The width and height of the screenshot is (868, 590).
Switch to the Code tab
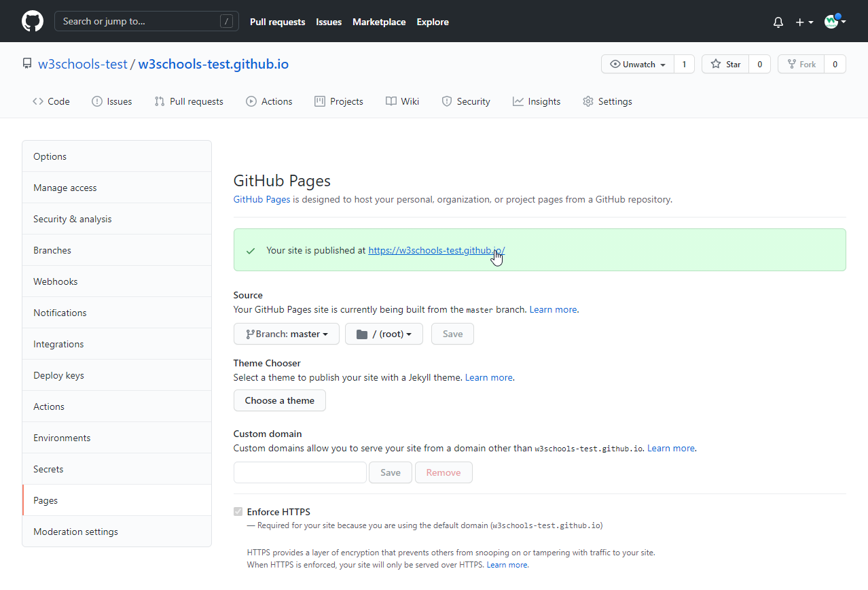[x=51, y=101]
